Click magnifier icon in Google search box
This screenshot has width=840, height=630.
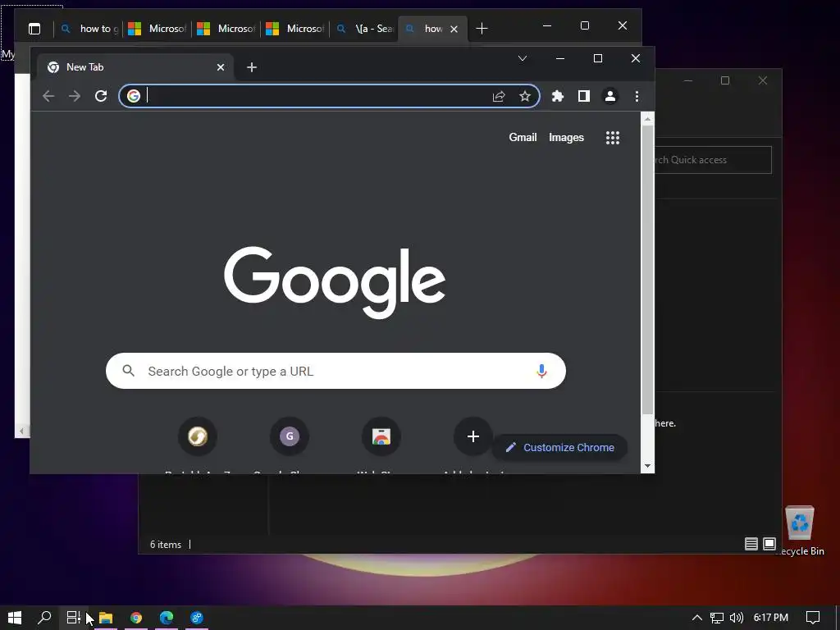coord(128,370)
